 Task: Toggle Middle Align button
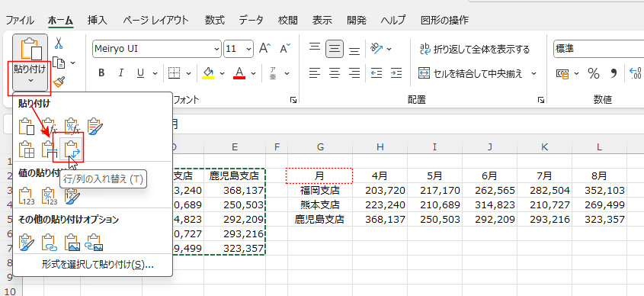pos(335,49)
